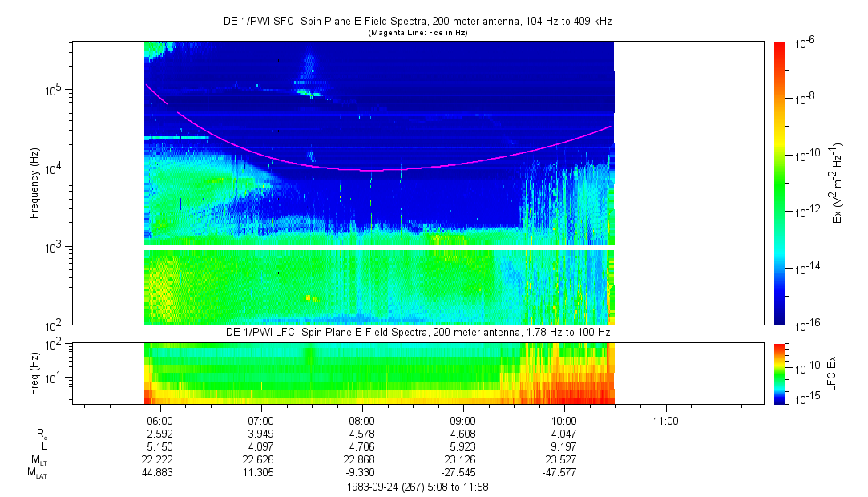Click the LFC Ex color scale bar

click(780, 374)
